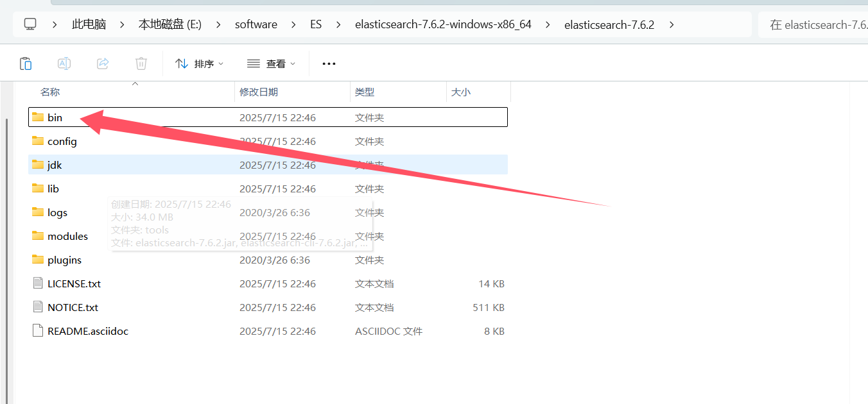Select 此电脑 in breadcrumb path
Image resolution: width=868 pixels, height=404 pixels.
(89, 24)
